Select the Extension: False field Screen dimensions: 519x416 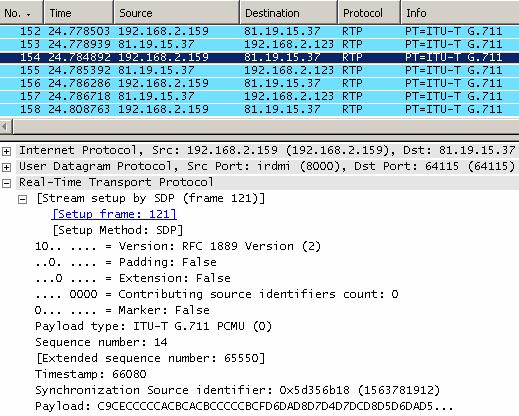pyautogui.click(x=133, y=278)
